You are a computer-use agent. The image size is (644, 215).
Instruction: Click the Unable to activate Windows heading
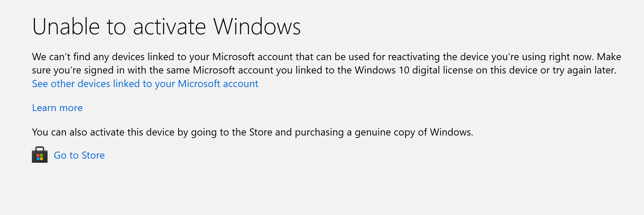(x=166, y=27)
